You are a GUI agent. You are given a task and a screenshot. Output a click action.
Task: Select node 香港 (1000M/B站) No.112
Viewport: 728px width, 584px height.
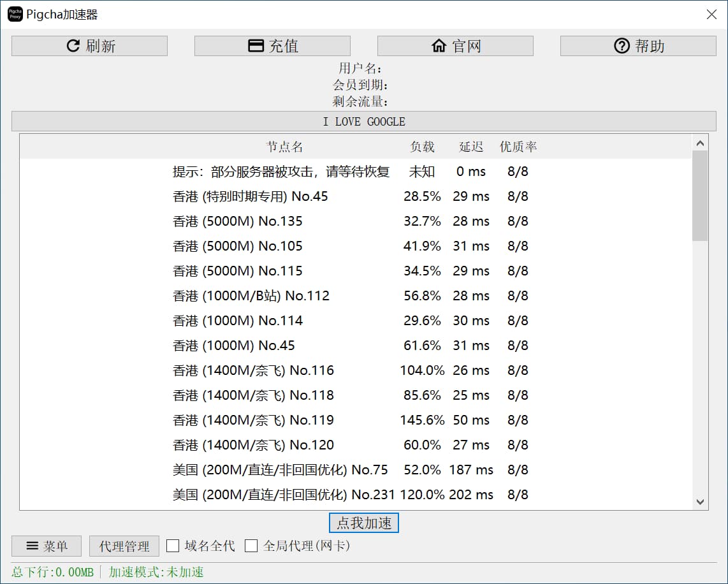(x=251, y=296)
